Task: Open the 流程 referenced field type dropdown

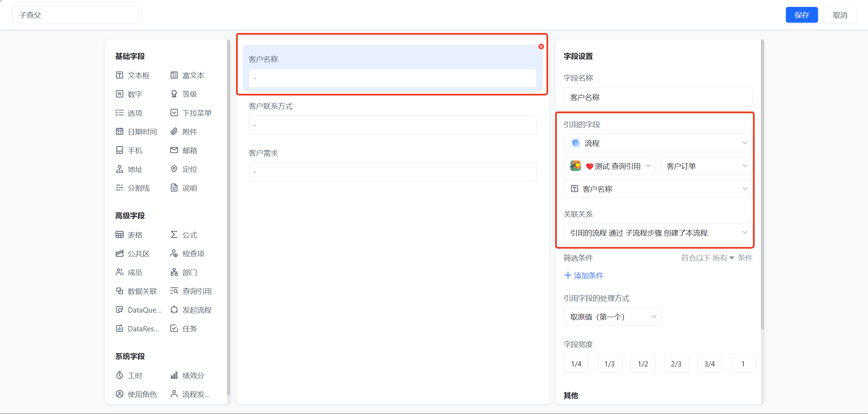Action: coord(658,143)
